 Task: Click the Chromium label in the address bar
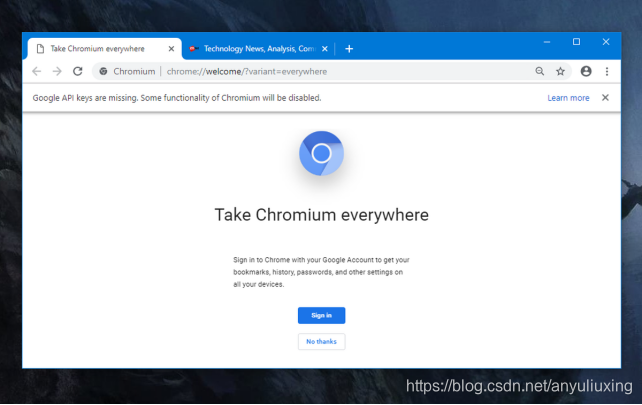point(134,71)
